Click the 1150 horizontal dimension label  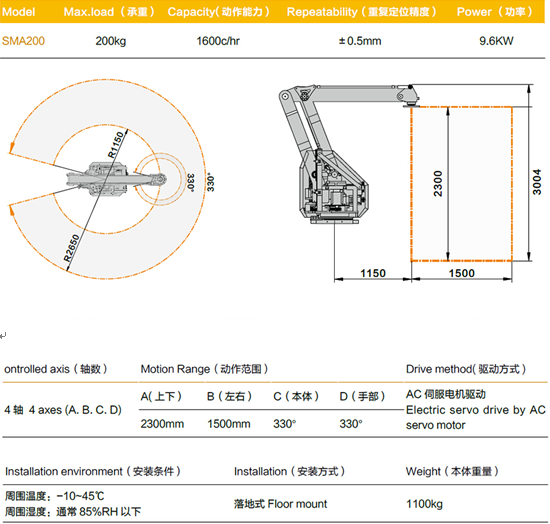[x=373, y=273]
